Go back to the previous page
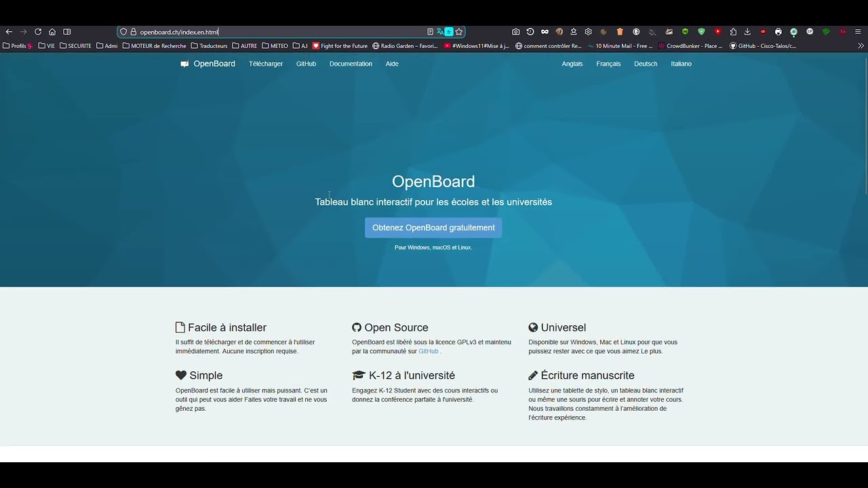 tap(9, 32)
